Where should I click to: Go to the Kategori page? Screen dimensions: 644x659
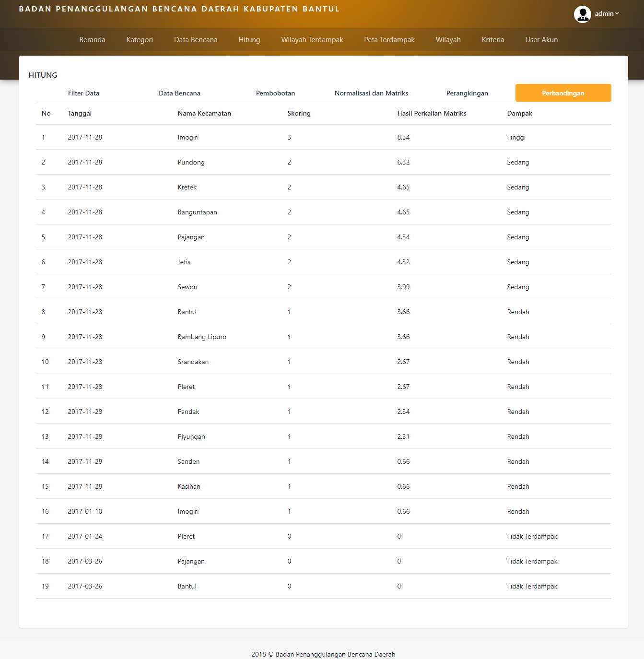140,40
